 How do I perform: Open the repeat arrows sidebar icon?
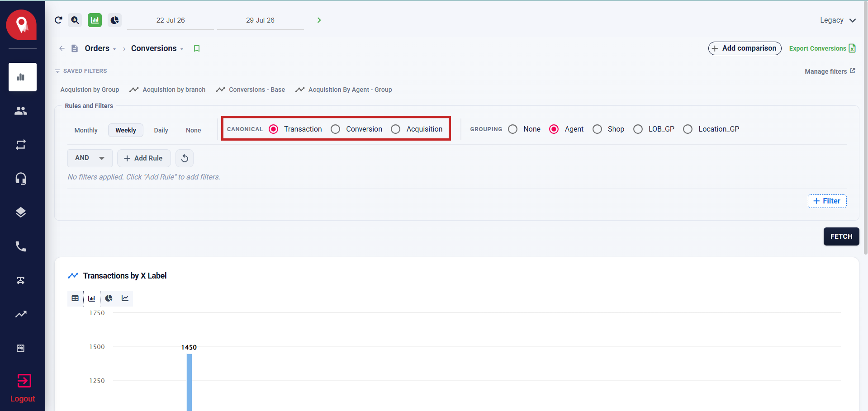point(21,145)
